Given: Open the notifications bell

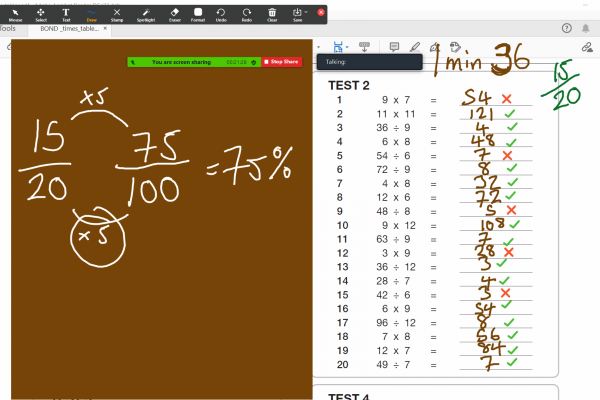Looking at the screenshot, I should tap(586, 29).
